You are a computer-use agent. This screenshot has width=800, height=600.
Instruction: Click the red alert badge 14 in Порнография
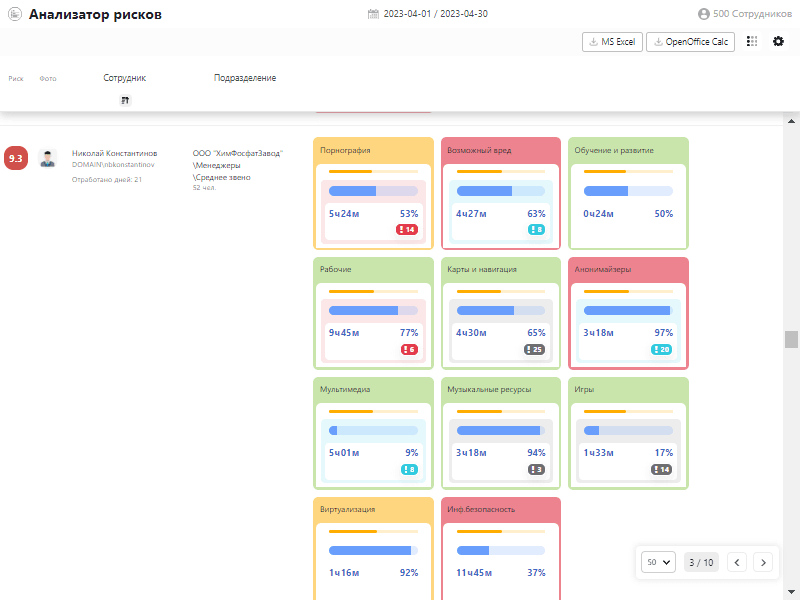pyautogui.click(x=406, y=230)
